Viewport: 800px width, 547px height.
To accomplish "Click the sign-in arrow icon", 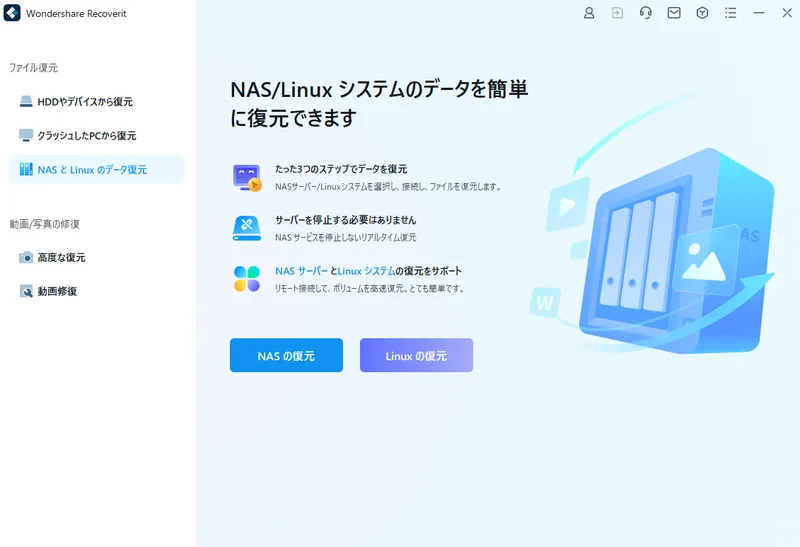I will tap(617, 13).
